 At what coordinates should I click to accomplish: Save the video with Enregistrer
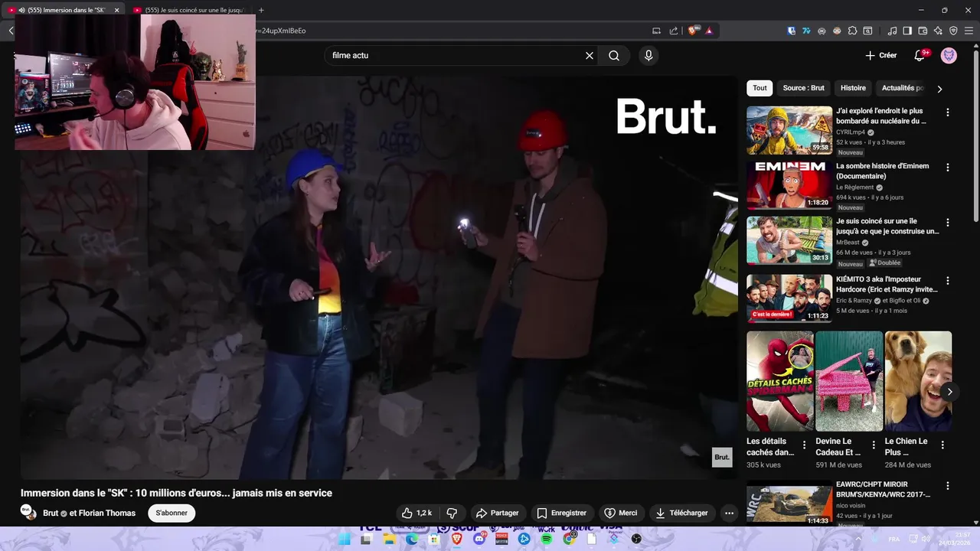[x=561, y=513]
